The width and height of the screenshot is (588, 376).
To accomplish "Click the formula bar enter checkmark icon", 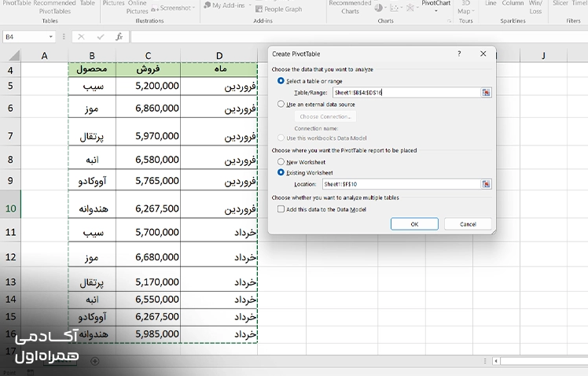I will [100, 37].
